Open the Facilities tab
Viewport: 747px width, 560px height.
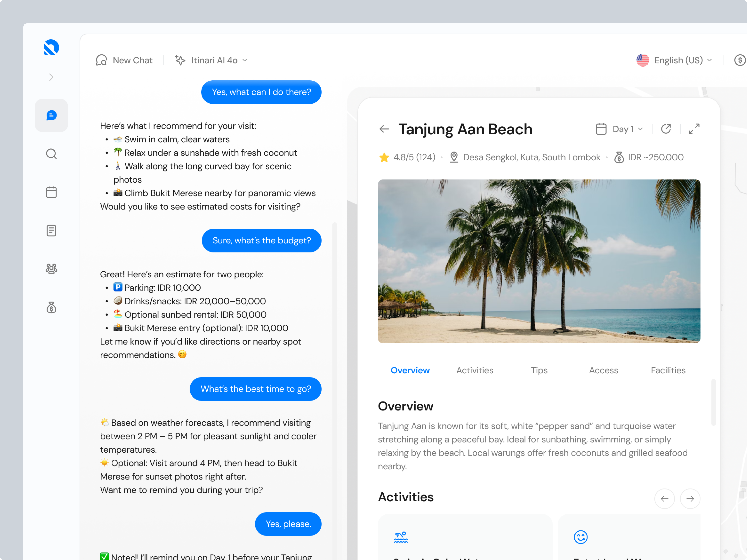click(668, 370)
